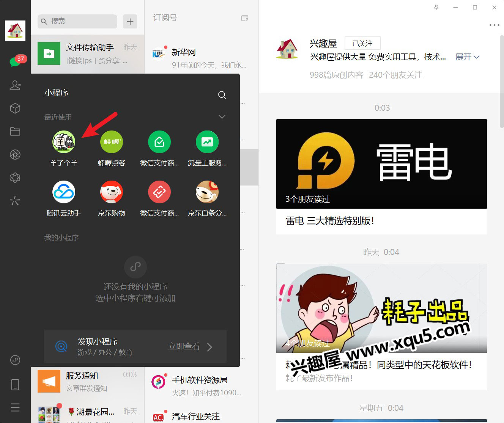Open the 耗子出品 article cover image
Image resolution: width=504 pixels, height=423 pixels.
(x=381, y=308)
